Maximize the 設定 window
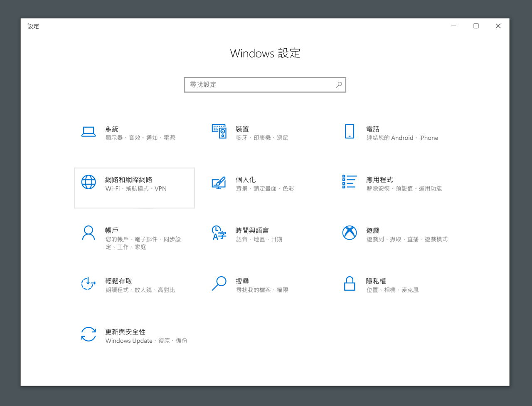 pyautogui.click(x=476, y=26)
